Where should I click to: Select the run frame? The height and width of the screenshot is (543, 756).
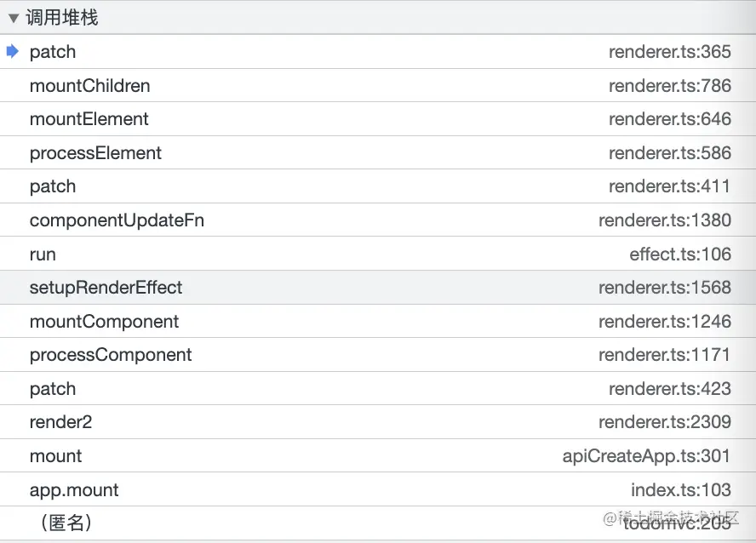[43, 254]
